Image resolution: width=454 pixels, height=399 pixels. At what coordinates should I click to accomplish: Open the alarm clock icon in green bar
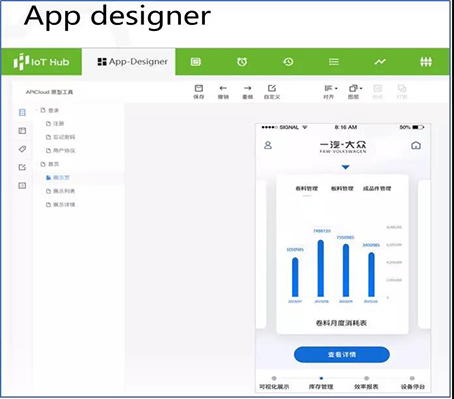pos(242,62)
